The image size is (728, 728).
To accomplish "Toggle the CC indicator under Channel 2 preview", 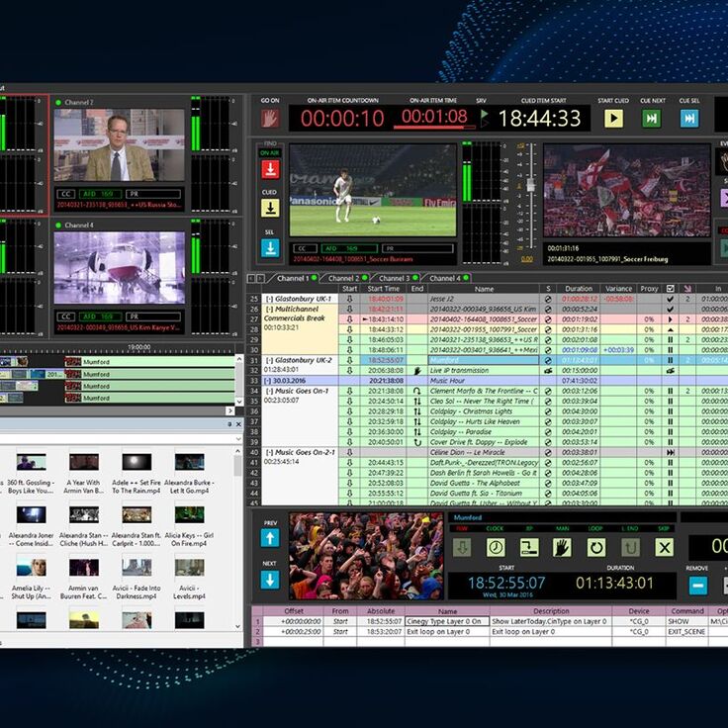I will click(x=66, y=194).
